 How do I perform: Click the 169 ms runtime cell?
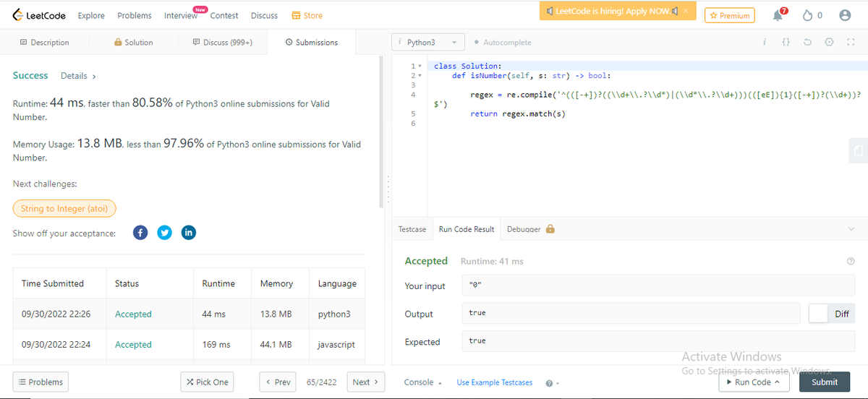216,345
